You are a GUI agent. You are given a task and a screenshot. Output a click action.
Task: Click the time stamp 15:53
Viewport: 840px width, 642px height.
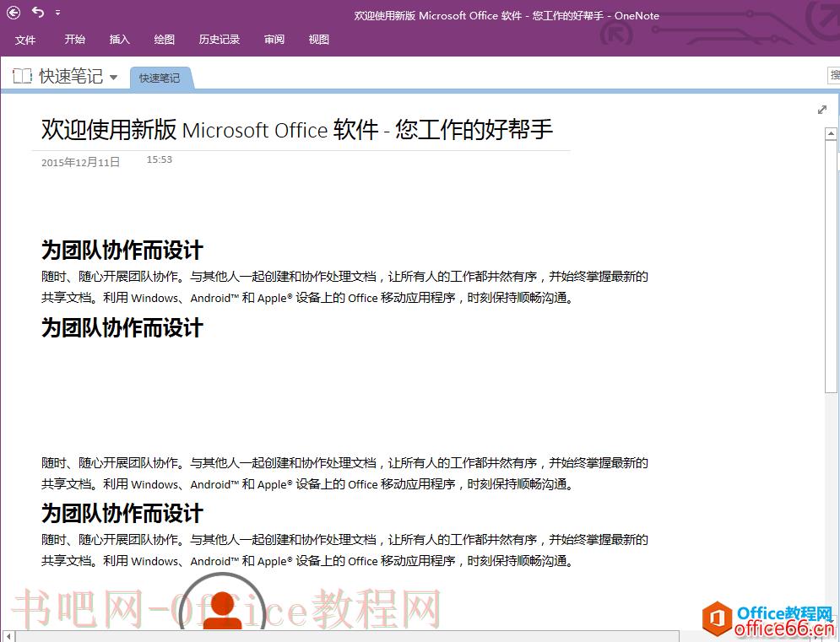[159, 159]
